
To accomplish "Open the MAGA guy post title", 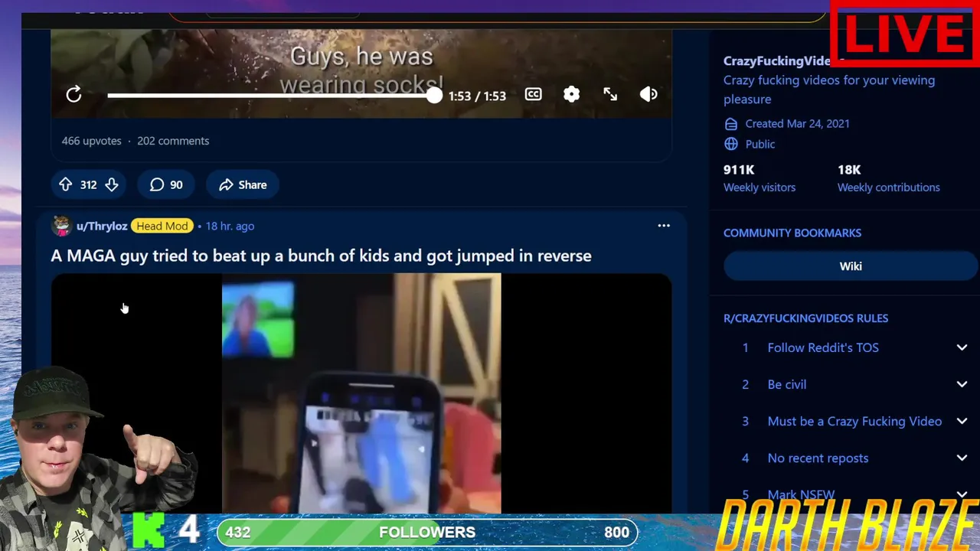I will [321, 256].
